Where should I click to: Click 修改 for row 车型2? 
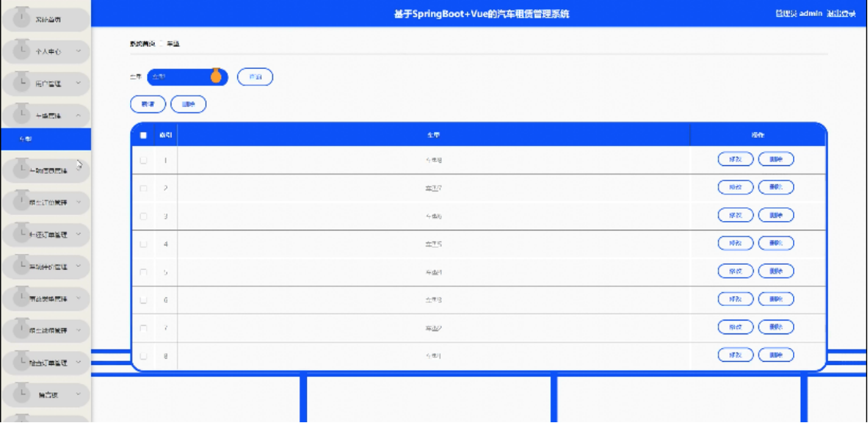tap(736, 327)
